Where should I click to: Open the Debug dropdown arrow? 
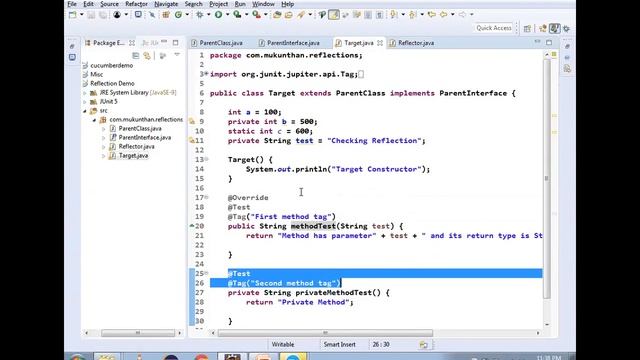tap(208, 15)
